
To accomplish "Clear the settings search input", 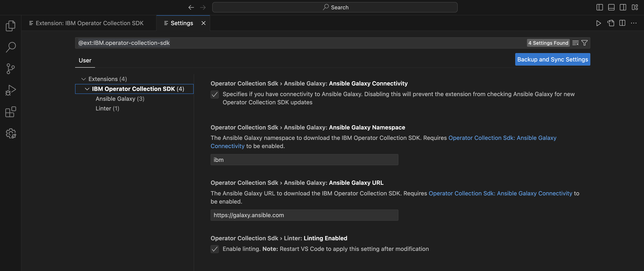I will click(x=575, y=43).
